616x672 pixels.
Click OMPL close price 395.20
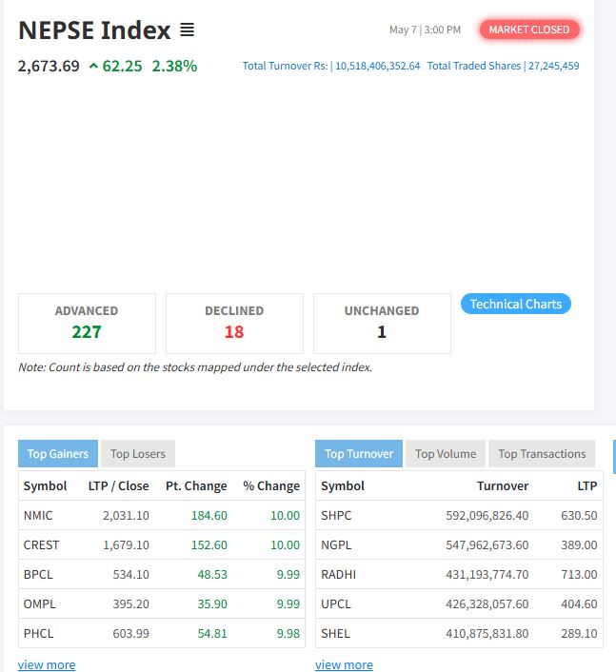[x=130, y=603]
